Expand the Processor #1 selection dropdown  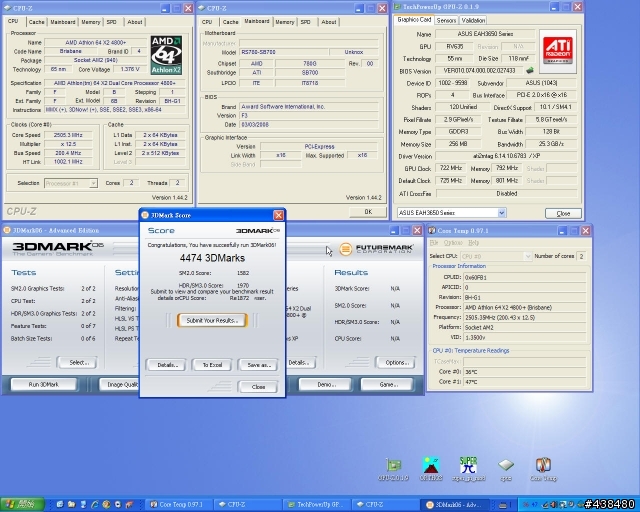[x=93, y=183]
